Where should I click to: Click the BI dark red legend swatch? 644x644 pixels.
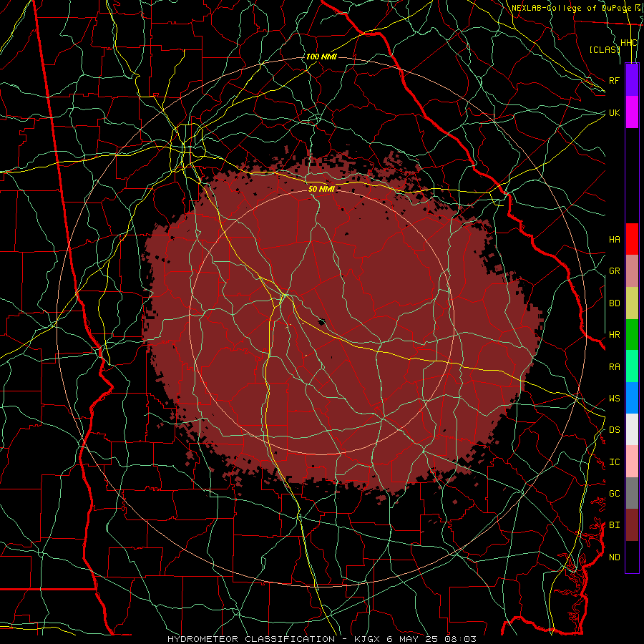pos(632,525)
